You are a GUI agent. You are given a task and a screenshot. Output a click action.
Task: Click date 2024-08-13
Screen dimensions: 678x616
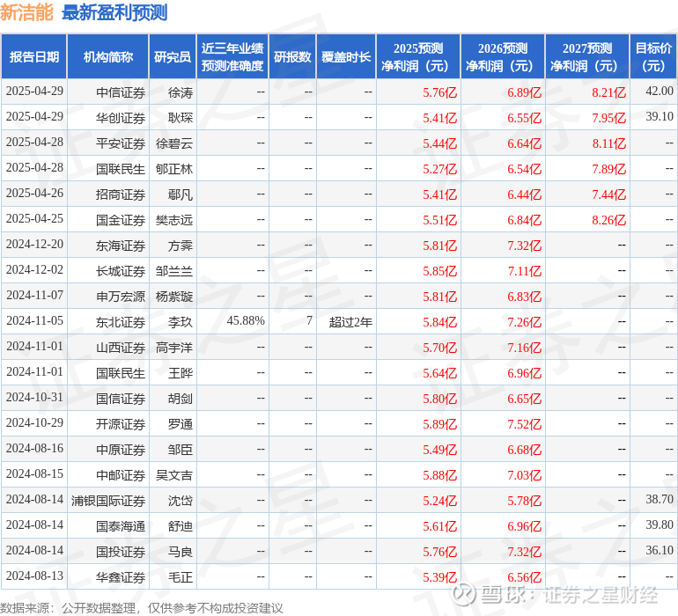[34, 576]
